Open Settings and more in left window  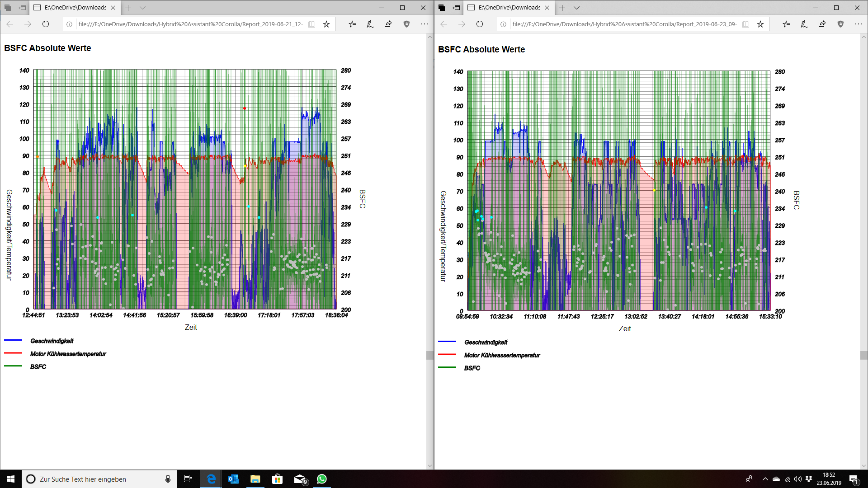424,24
